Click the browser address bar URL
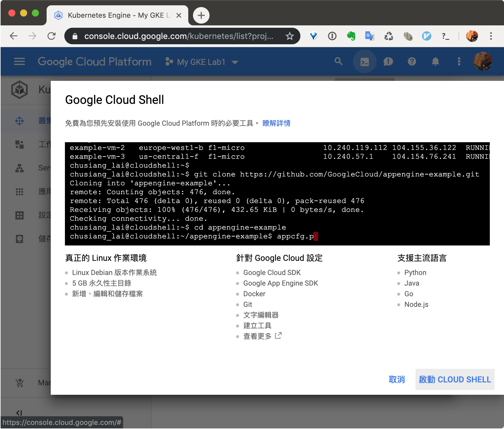Screen dimensions: 504x429 [x=179, y=36]
